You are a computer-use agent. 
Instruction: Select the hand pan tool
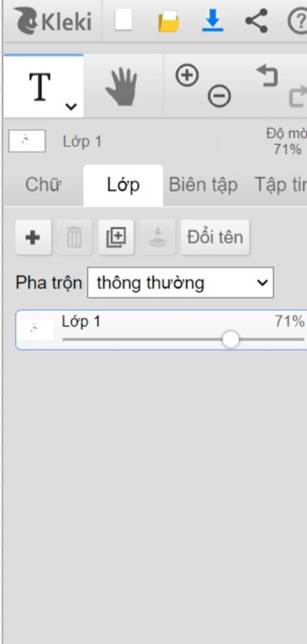121,86
